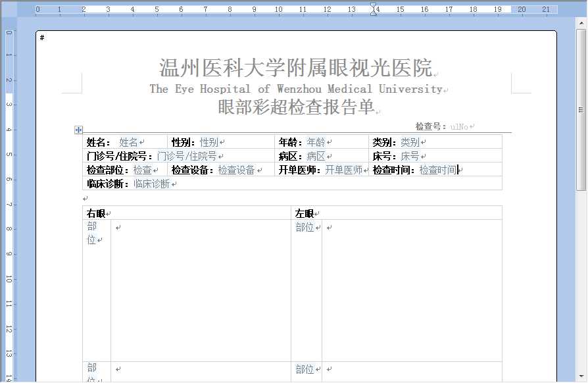The image size is (588, 383).
Task: Click the 姓名 placeholder field
Action: [x=129, y=142]
